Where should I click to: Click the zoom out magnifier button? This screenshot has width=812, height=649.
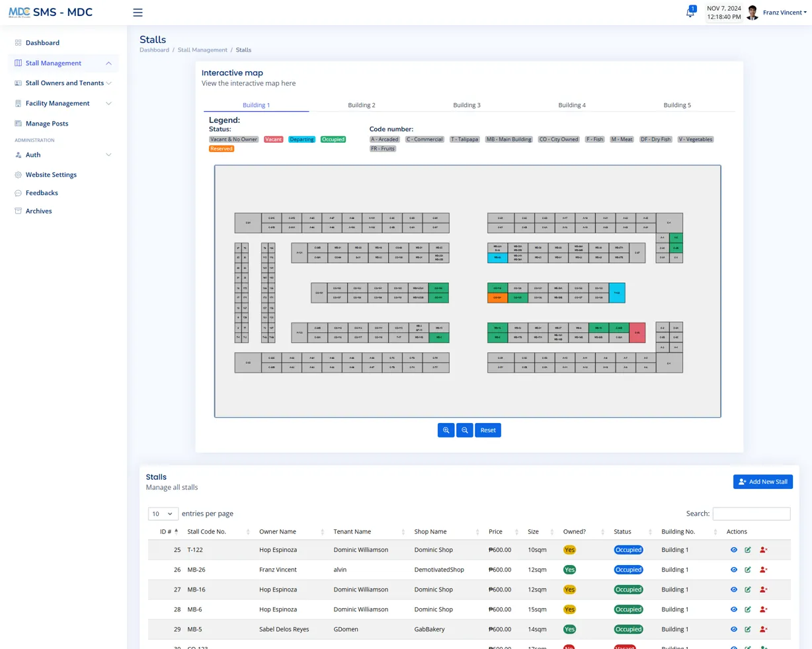(x=465, y=430)
